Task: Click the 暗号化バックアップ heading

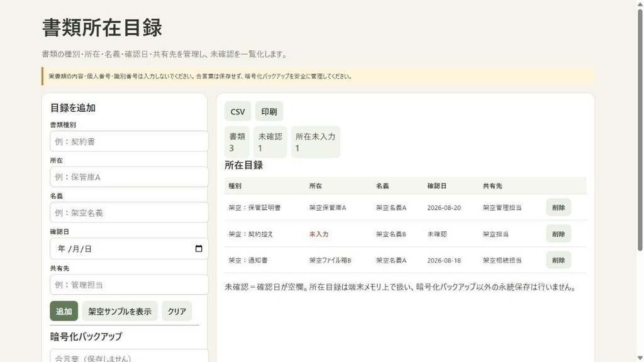Action: point(86,336)
